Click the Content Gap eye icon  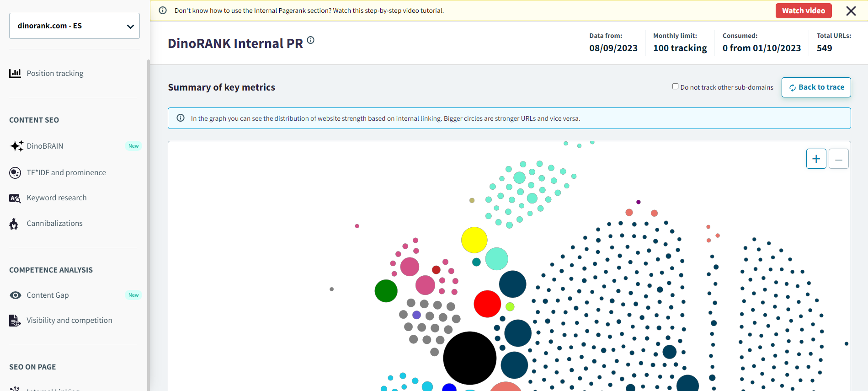(16, 295)
